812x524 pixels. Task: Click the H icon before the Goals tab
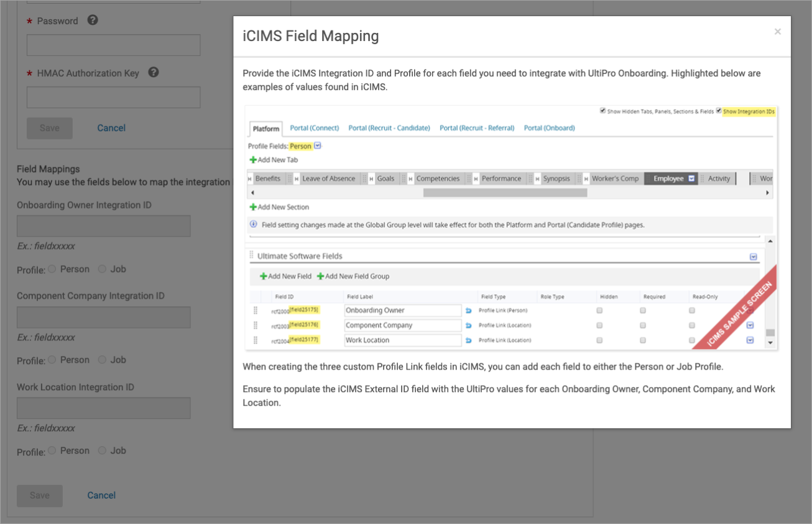click(x=371, y=179)
